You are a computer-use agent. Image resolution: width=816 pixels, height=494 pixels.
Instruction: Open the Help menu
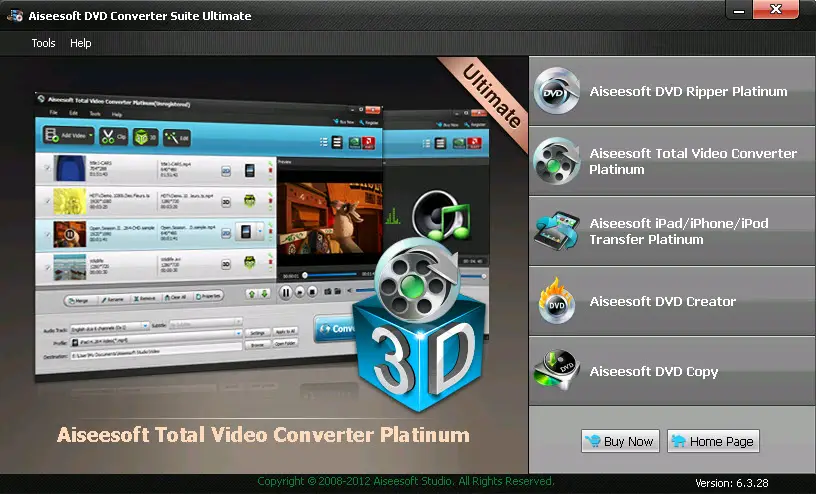point(81,43)
